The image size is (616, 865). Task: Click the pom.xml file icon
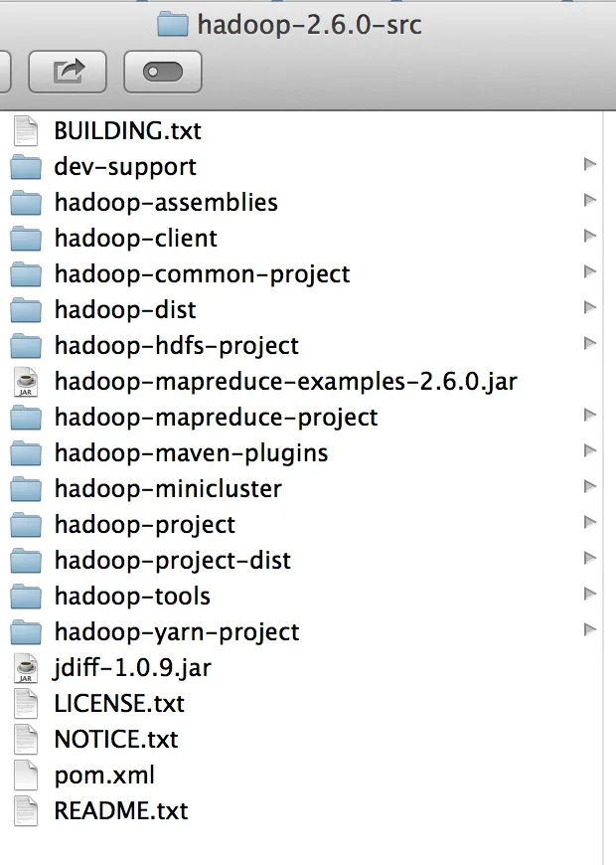point(26,776)
